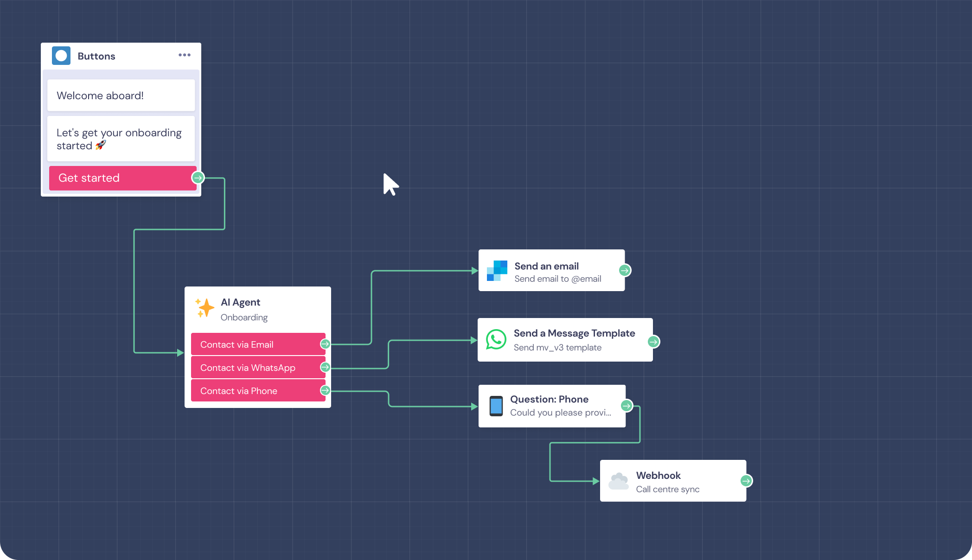Viewport: 972px width, 560px height.
Task: Select the Webhook Call centre sync node
Action: click(672, 481)
